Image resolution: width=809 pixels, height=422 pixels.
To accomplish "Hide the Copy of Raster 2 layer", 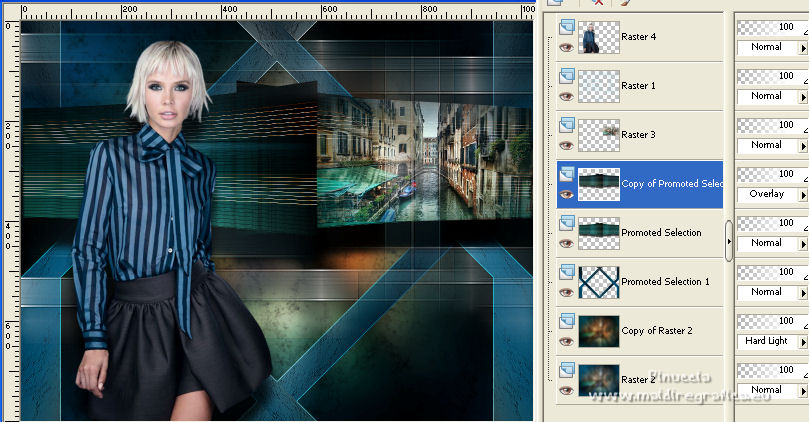I will [567, 342].
